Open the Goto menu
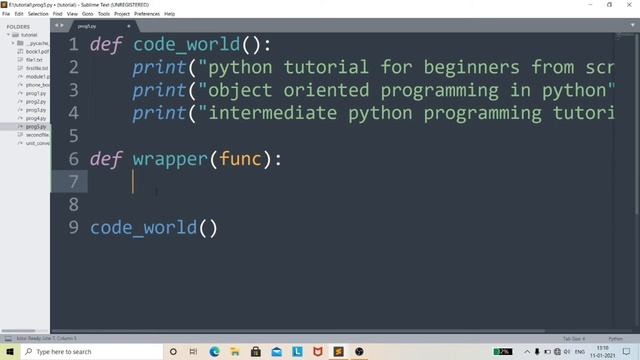 87,14
